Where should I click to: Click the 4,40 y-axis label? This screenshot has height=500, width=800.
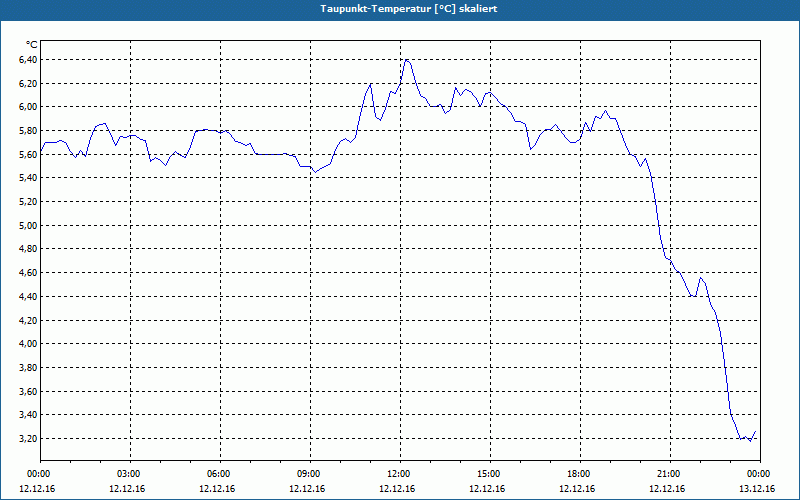(x=29, y=296)
